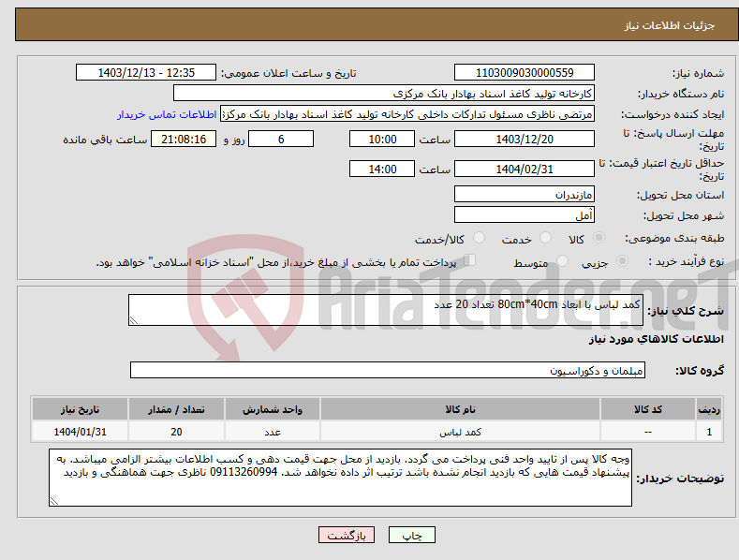This screenshot has width=739, height=560.
Task: Select the متوسط purchase type radio
Action: tap(562, 260)
